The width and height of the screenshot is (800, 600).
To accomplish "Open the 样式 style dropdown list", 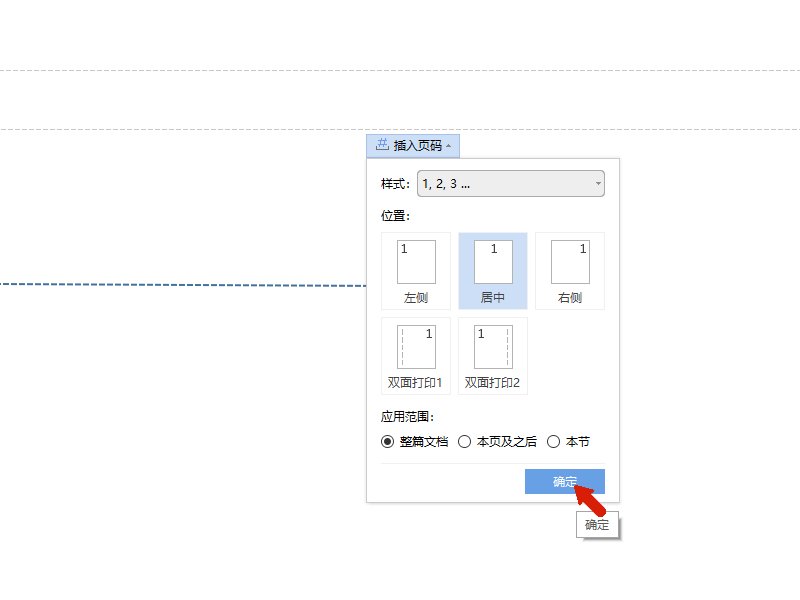I will [597, 183].
